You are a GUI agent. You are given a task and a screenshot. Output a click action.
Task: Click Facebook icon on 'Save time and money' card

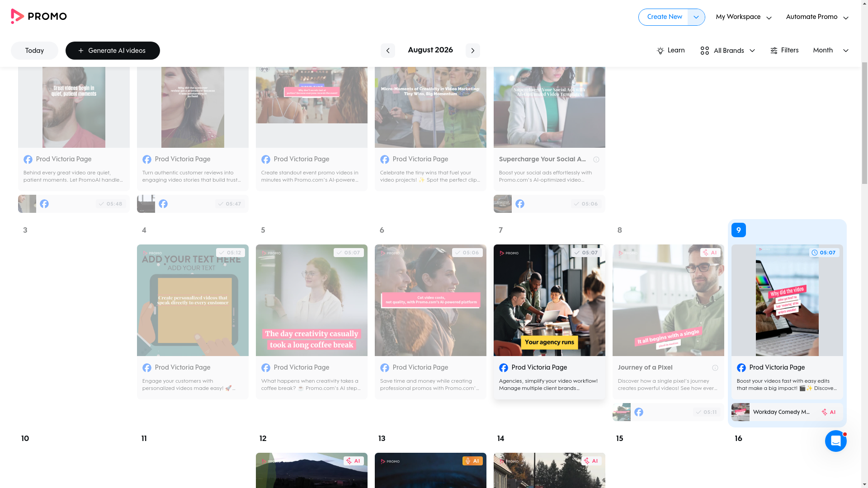(x=385, y=368)
